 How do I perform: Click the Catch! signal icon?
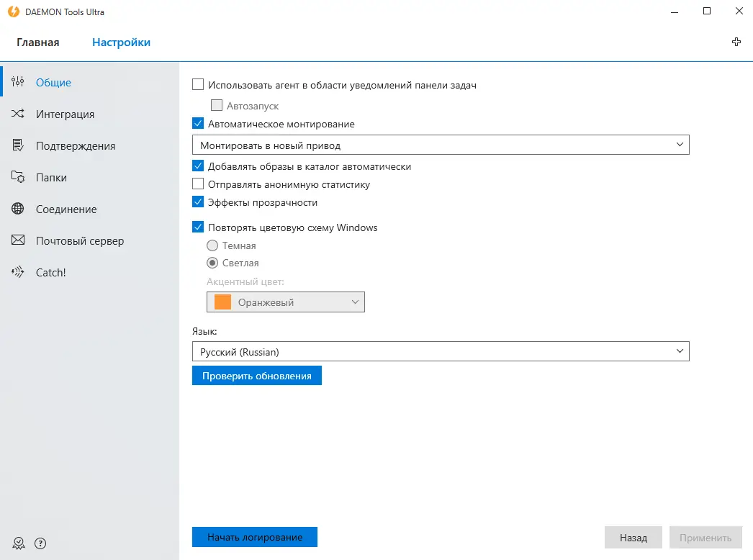tap(18, 272)
